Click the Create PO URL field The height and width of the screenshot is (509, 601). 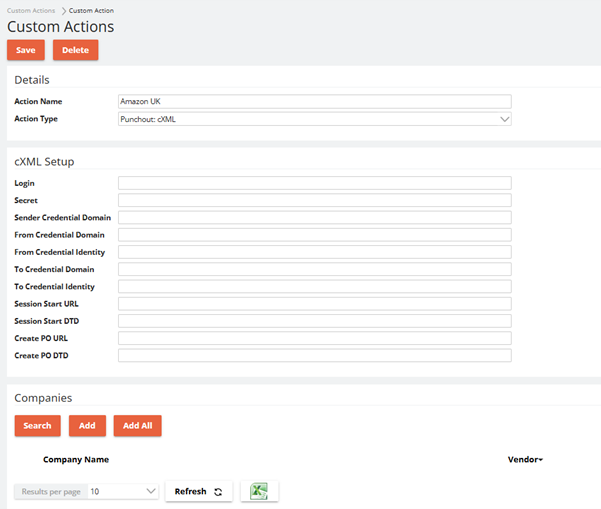click(x=314, y=338)
